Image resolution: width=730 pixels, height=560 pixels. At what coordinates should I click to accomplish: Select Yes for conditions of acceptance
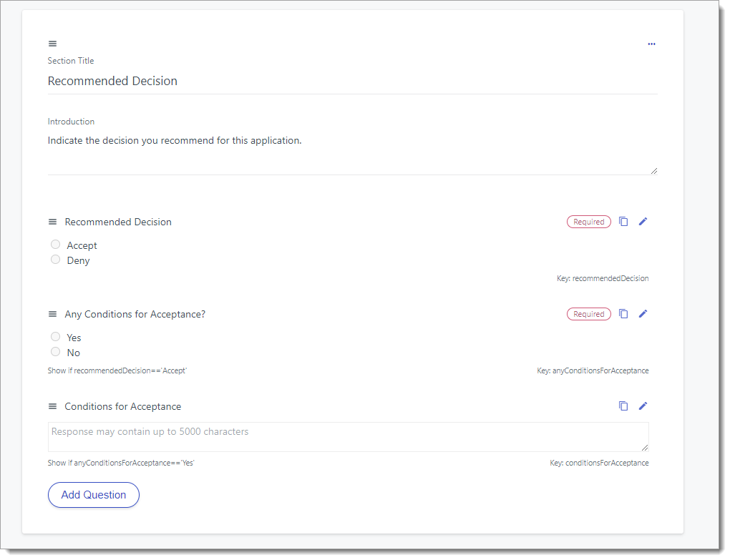(x=55, y=336)
